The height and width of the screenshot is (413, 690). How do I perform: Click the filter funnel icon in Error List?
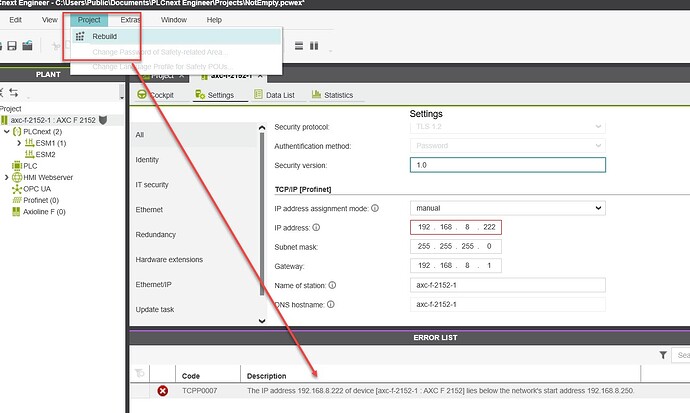663,355
